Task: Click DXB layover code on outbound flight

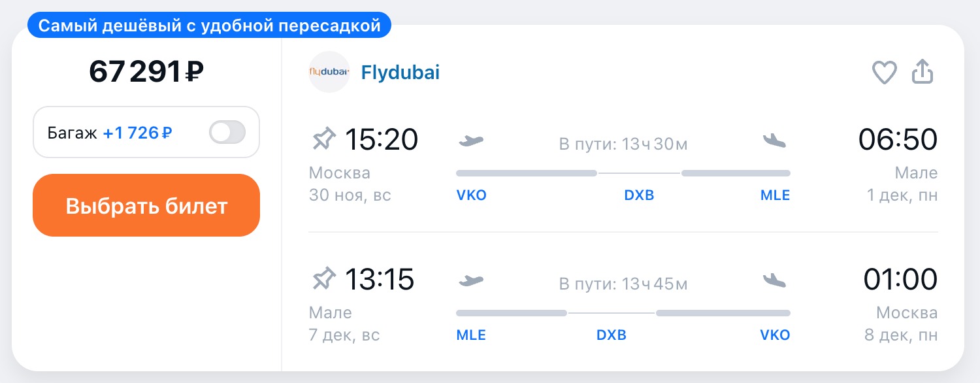Action: click(639, 195)
